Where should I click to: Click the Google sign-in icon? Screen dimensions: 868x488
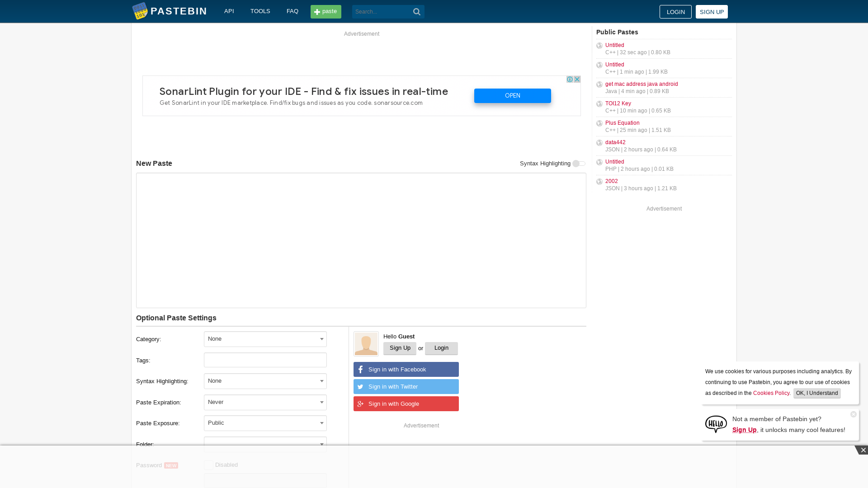pos(360,404)
